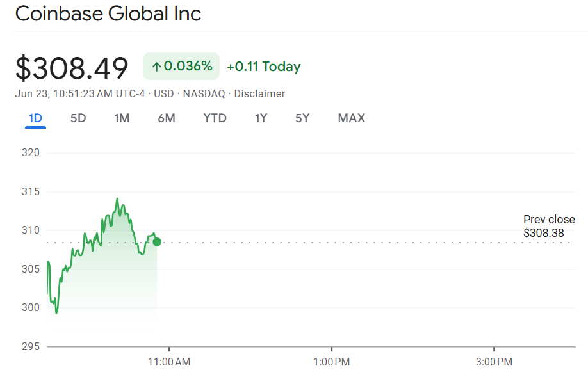Click the 3:00 PM time axis label
Viewport: 588px width, 377px height.
pyautogui.click(x=494, y=362)
